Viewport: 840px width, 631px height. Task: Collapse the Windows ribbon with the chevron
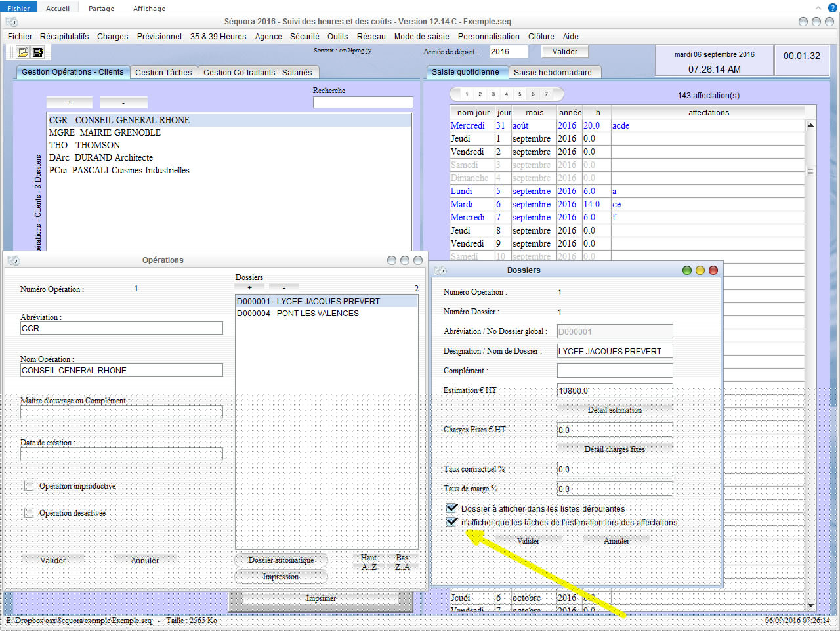tap(818, 8)
